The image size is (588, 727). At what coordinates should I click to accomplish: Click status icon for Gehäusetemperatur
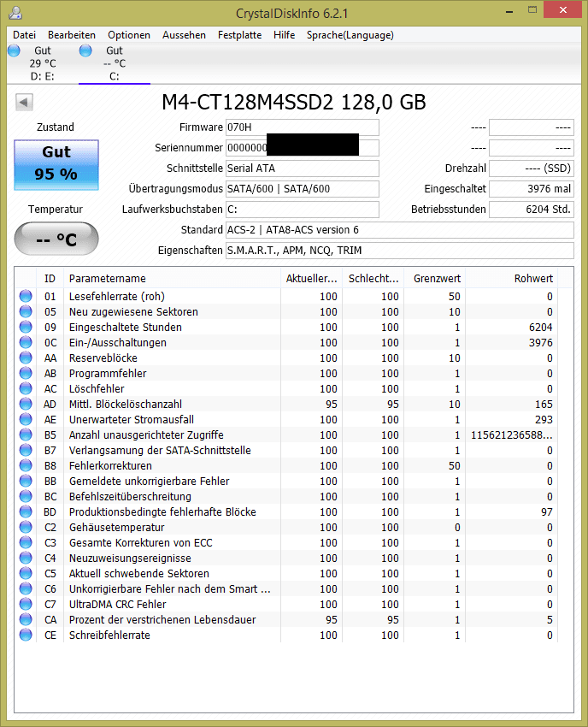tap(26, 527)
